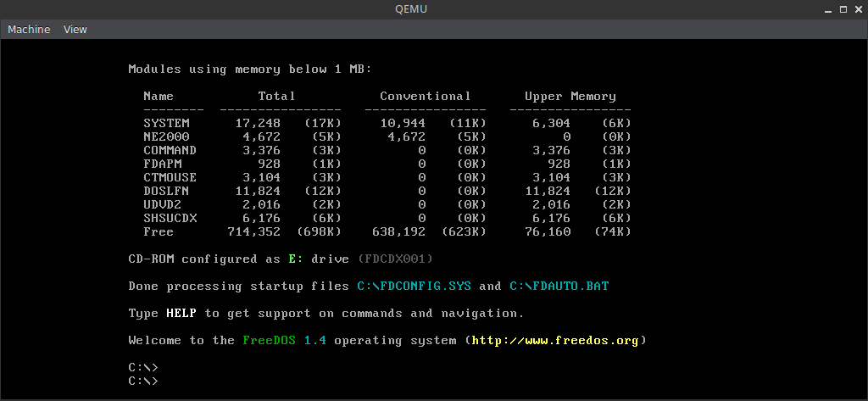
Task: Click the (623K) value in Free row
Action: click(x=464, y=232)
